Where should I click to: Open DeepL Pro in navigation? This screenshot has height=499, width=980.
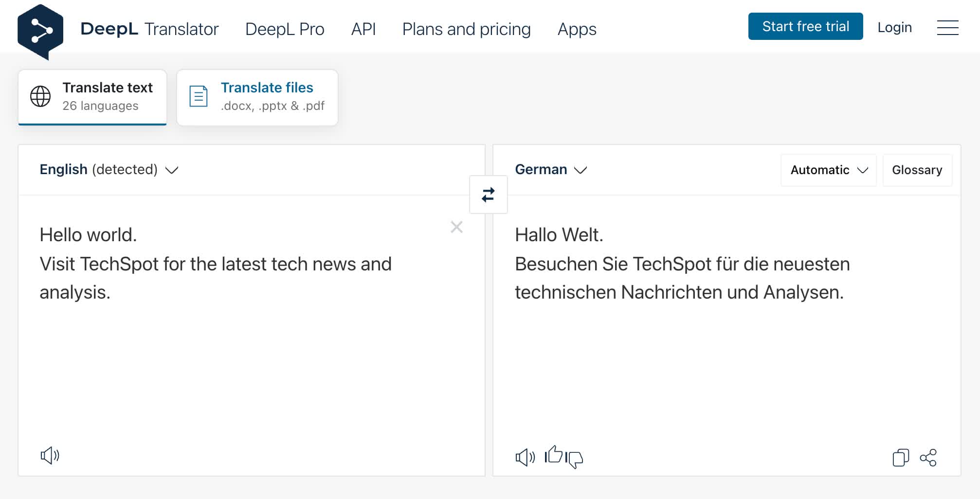point(285,29)
